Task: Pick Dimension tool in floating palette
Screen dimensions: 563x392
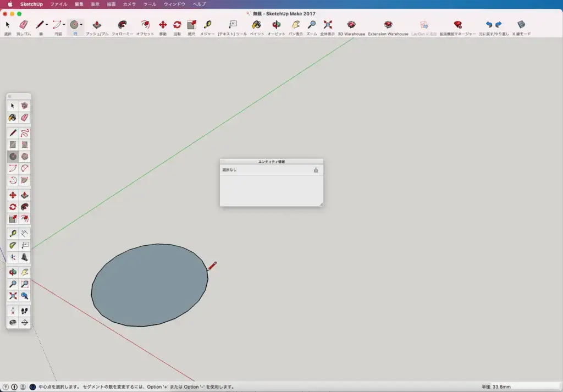Action: coord(24,233)
